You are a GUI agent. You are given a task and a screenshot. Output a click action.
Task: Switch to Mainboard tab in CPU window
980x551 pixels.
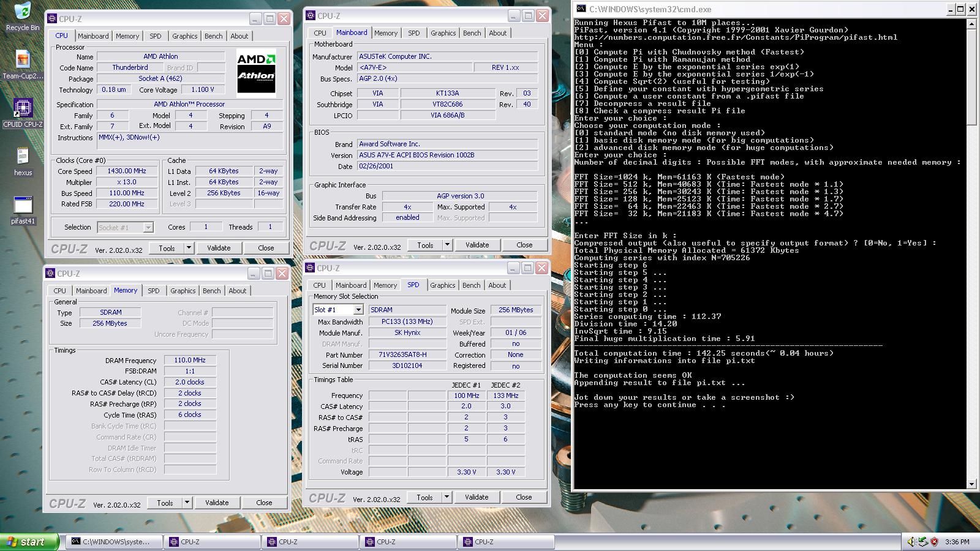coord(93,36)
